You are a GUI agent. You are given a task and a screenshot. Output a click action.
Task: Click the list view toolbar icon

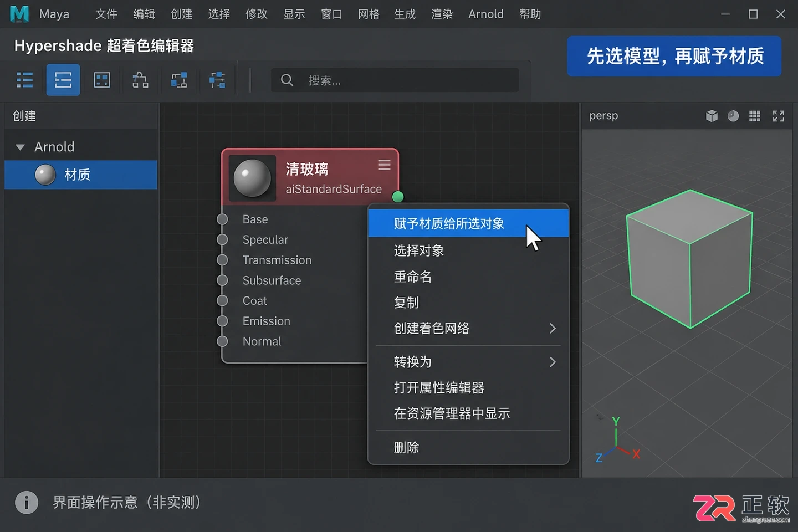[x=24, y=80]
